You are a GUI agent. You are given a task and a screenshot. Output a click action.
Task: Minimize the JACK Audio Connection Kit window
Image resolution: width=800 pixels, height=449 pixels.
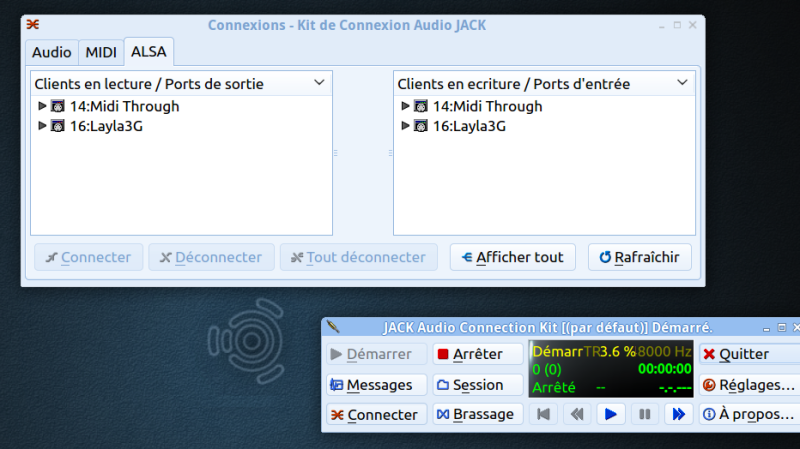[x=766, y=328]
